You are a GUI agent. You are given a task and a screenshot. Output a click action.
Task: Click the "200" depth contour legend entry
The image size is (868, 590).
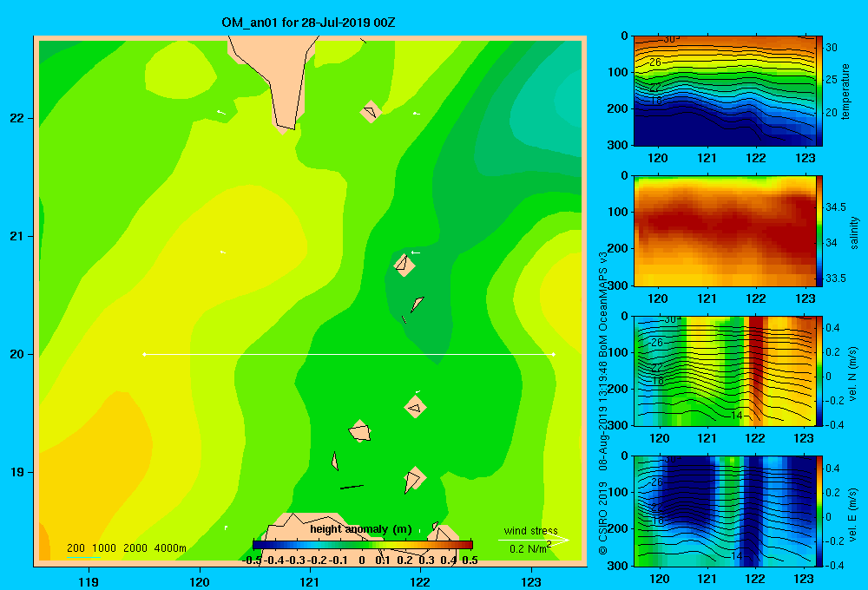(76, 548)
